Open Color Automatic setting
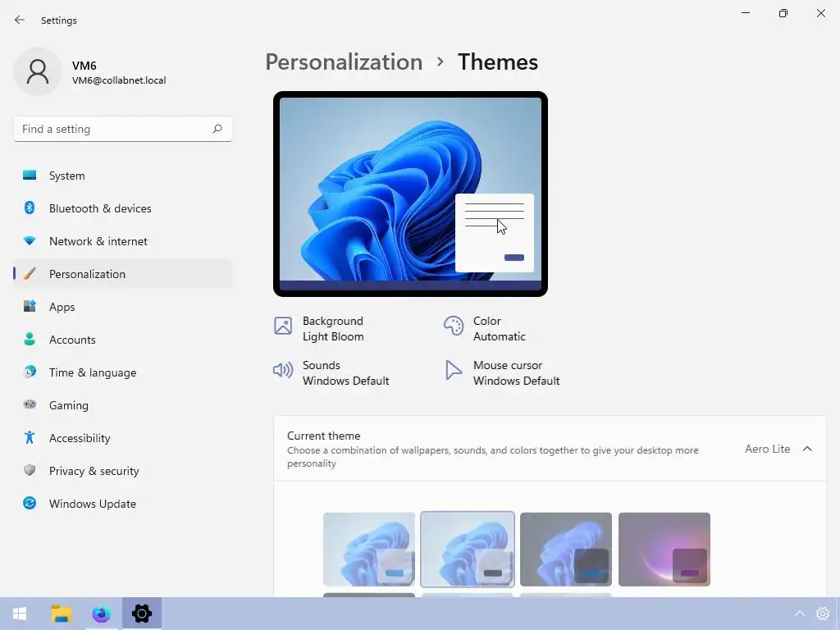 click(500, 328)
